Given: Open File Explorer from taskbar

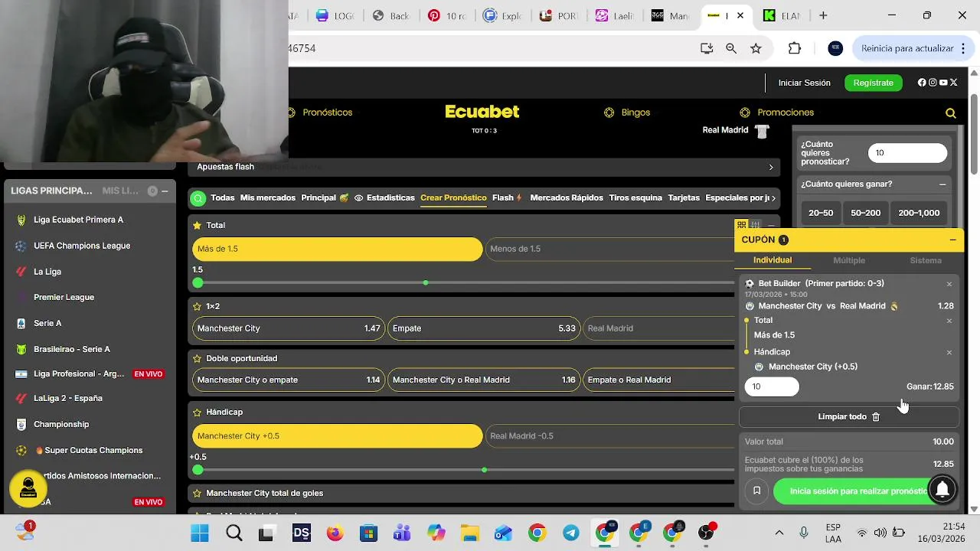Looking at the screenshot, I should (x=469, y=533).
